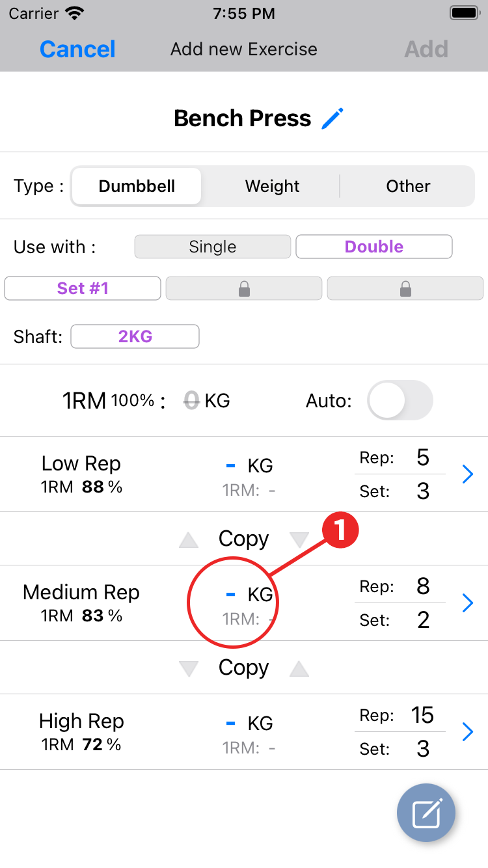Cancel adding the new exercise
The width and height of the screenshot is (488, 868).
coord(77,49)
